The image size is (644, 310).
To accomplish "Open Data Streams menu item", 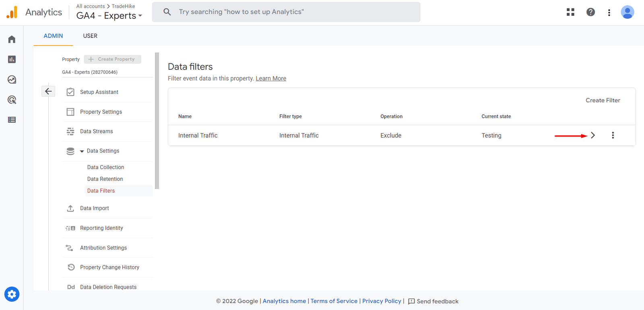I will 97,131.
